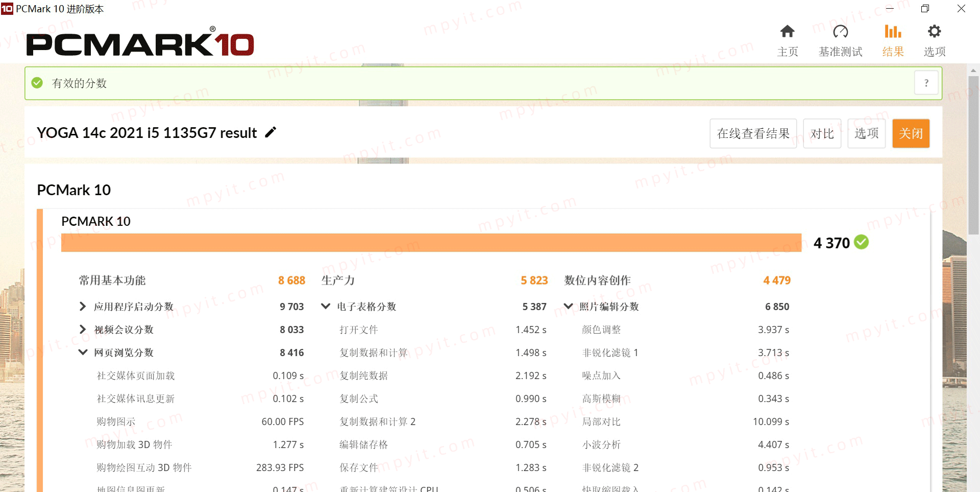The width and height of the screenshot is (980, 492).
Task: Click the 10.099 s value
Action: tap(771, 421)
